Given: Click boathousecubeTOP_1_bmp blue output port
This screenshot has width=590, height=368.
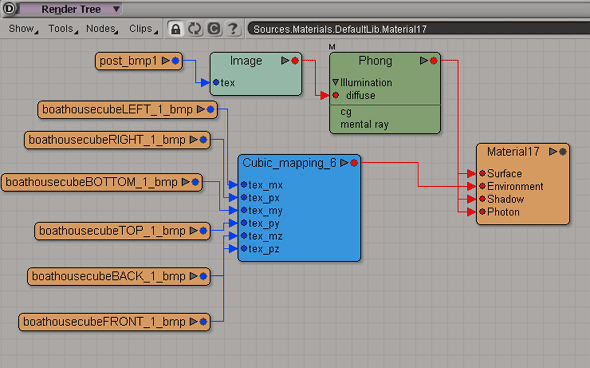Looking at the screenshot, I should (x=203, y=231).
